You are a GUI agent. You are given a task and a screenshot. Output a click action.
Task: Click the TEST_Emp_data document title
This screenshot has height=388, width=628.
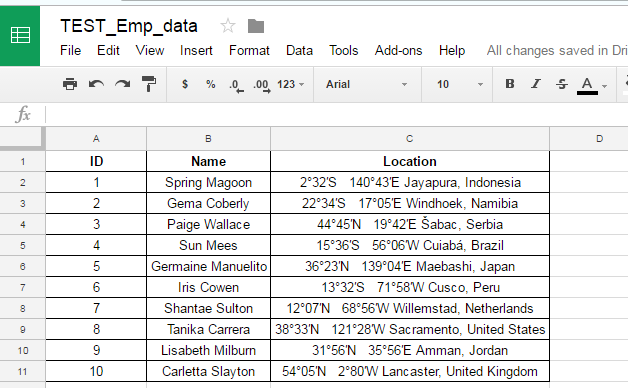tap(129, 26)
